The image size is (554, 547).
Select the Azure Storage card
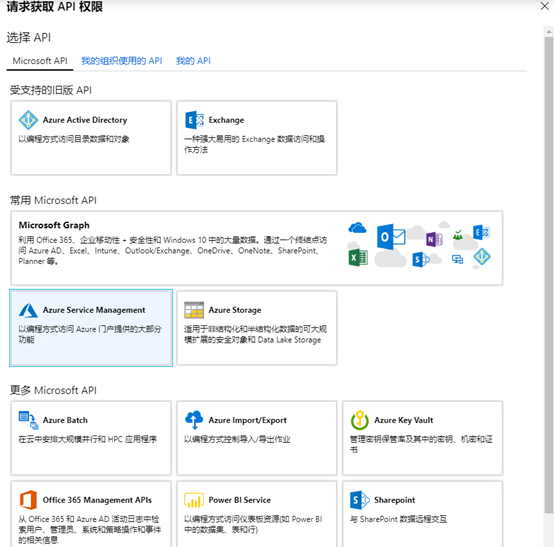tap(257, 328)
